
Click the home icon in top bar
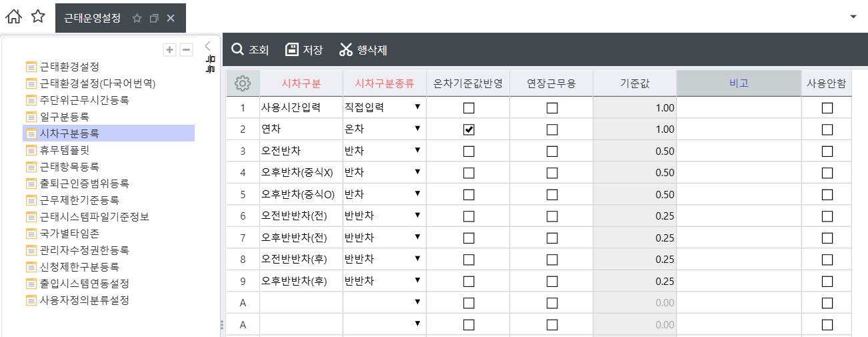click(x=13, y=17)
